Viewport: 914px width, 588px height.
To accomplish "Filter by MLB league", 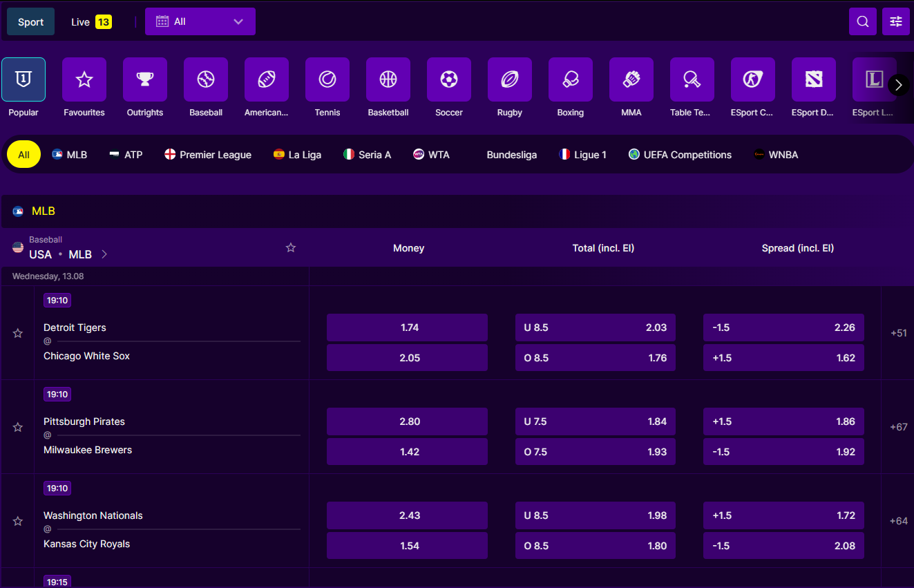I will coord(70,155).
